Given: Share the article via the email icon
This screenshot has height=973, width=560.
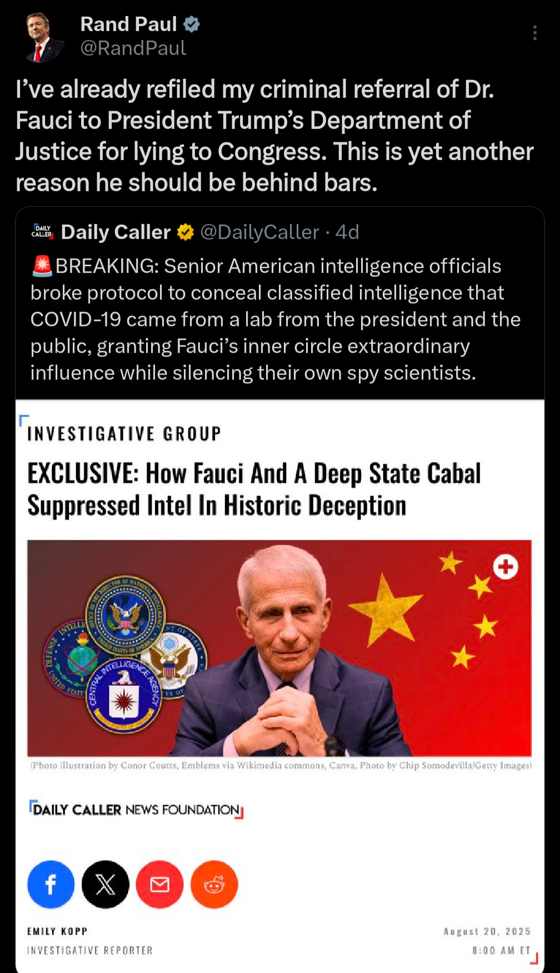Looking at the screenshot, I should point(159,884).
